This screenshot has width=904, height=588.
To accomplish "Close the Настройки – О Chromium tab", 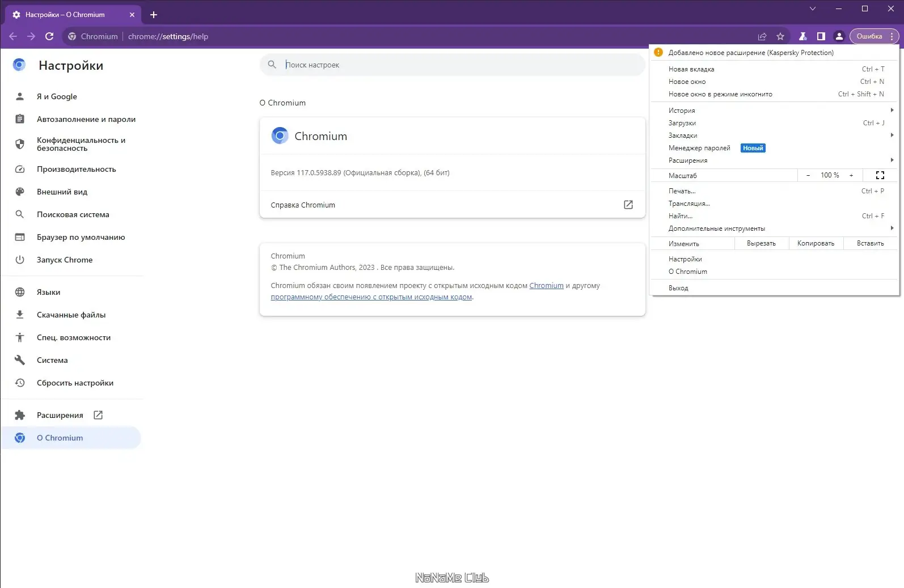I will point(132,15).
